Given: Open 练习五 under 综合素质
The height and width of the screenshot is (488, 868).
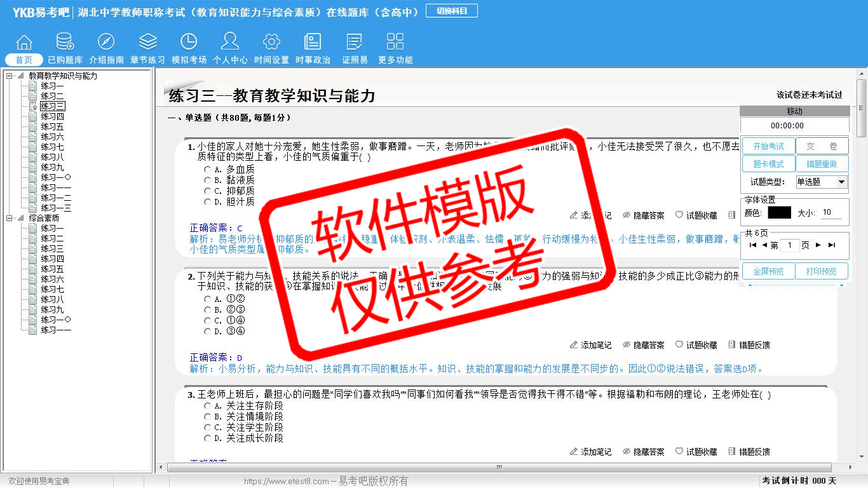Looking at the screenshot, I should (52, 269).
